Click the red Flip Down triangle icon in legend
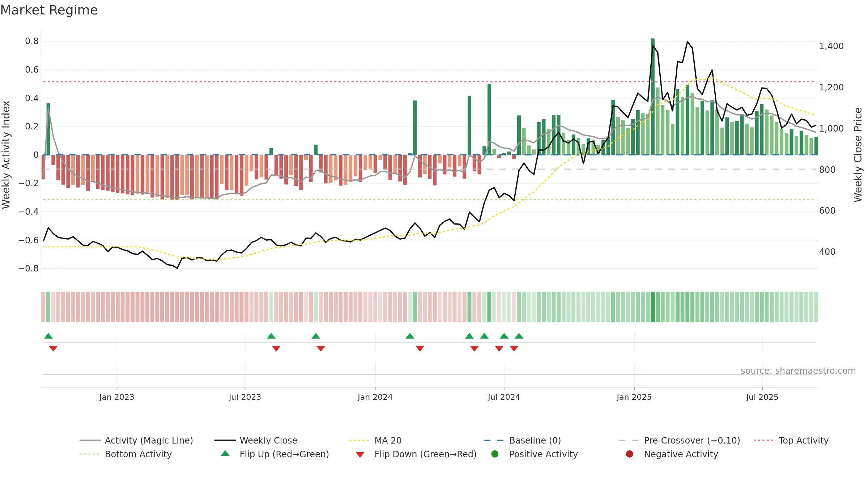The width and height of the screenshot is (868, 488). (x=360, y=455)
